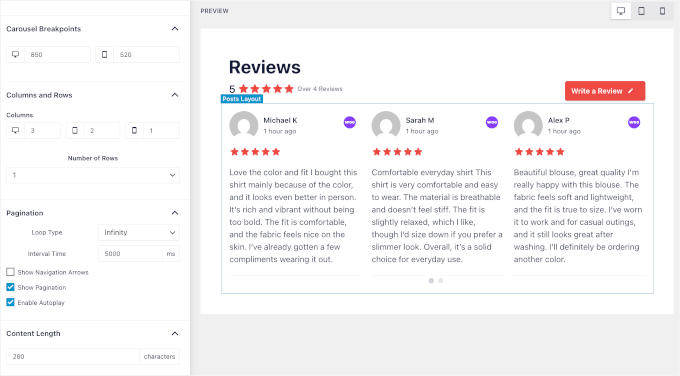Uncheck Show Pagination option
This screenshot has height=376, width=680.
coord(10,287)
